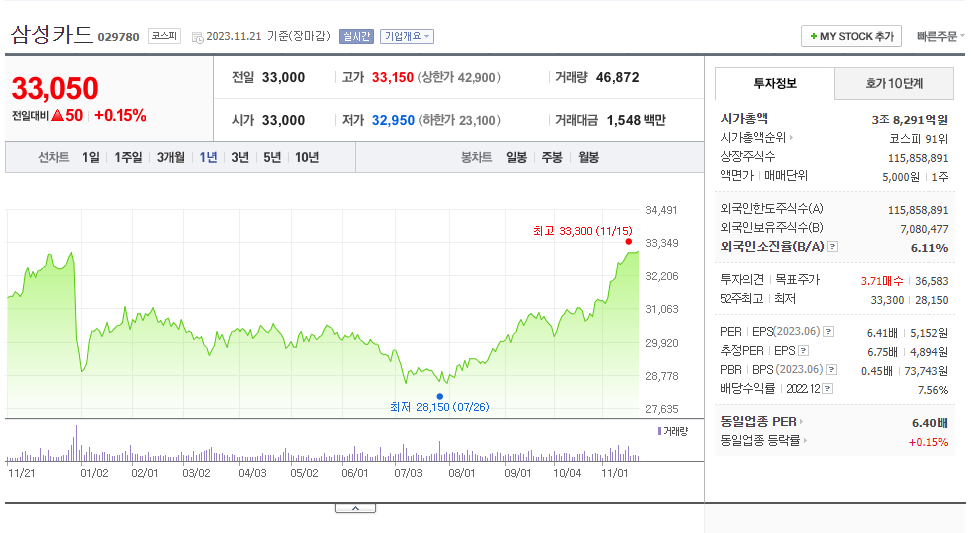971x533 pixels.
Task: Select the 3개월 line chart period
Action: [170, 157]
